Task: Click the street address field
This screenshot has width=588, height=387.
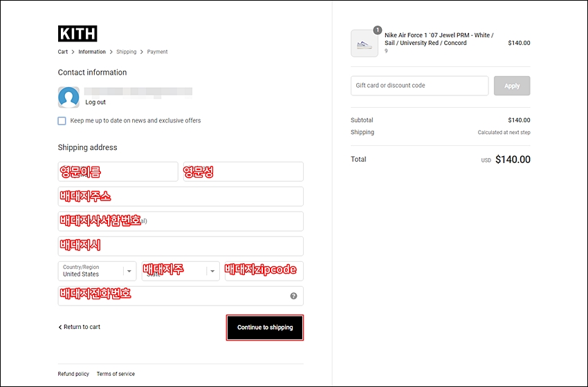Action: (181, 196)
